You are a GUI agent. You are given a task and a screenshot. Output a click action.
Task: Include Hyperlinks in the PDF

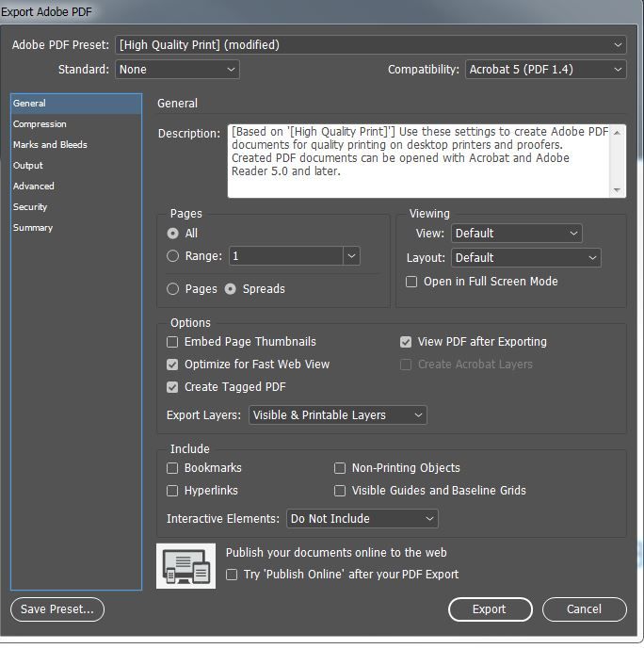pos(172,491)
